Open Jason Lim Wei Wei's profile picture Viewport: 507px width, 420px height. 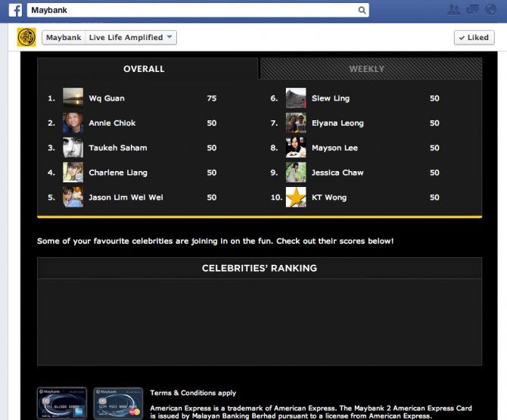coord(73,198)
